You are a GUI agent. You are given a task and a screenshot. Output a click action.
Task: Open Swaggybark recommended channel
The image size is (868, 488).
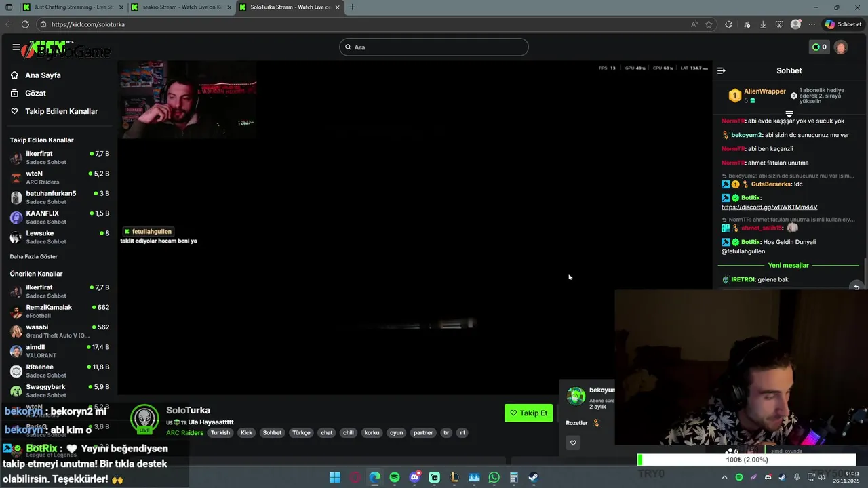[x=60, y=390]
